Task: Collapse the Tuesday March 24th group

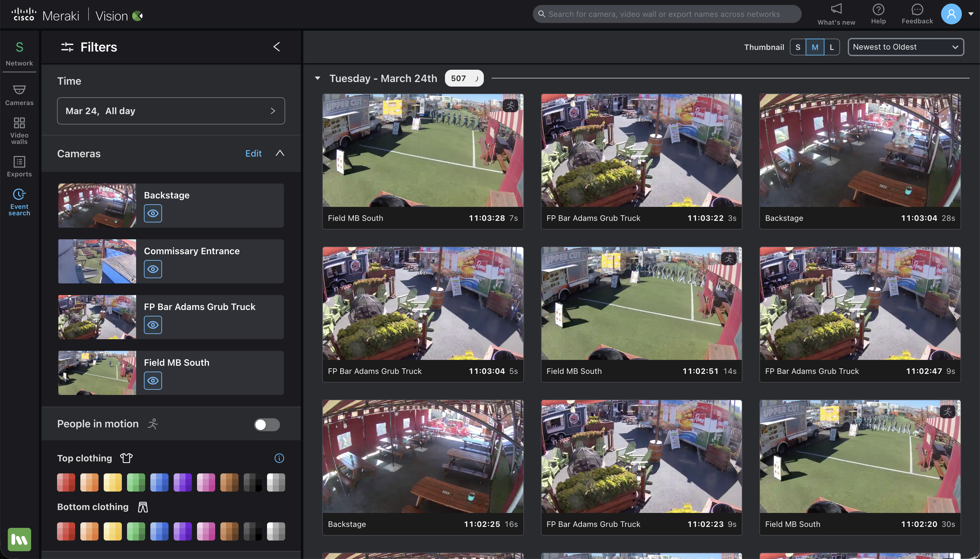Action: 317,78
